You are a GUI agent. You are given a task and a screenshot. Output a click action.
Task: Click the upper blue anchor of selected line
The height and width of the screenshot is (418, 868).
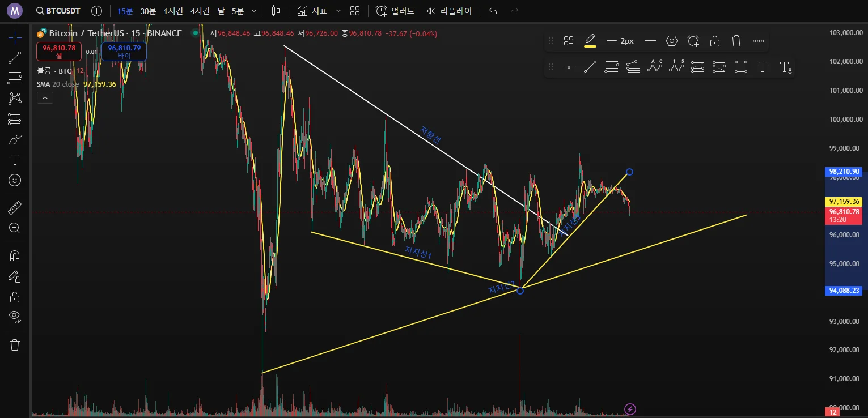[x=629, y=172]
